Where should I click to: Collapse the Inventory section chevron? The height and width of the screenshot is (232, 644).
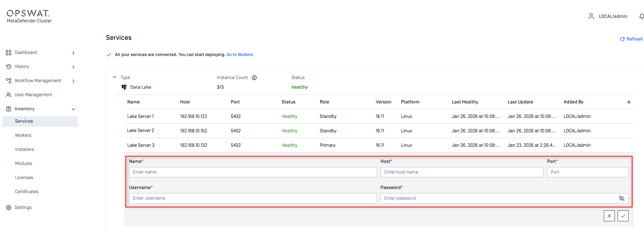(73, 109)
